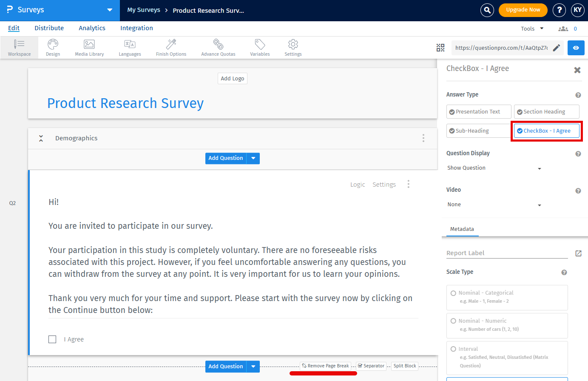Open the Tools dropdown

click(x=531, y=28)
